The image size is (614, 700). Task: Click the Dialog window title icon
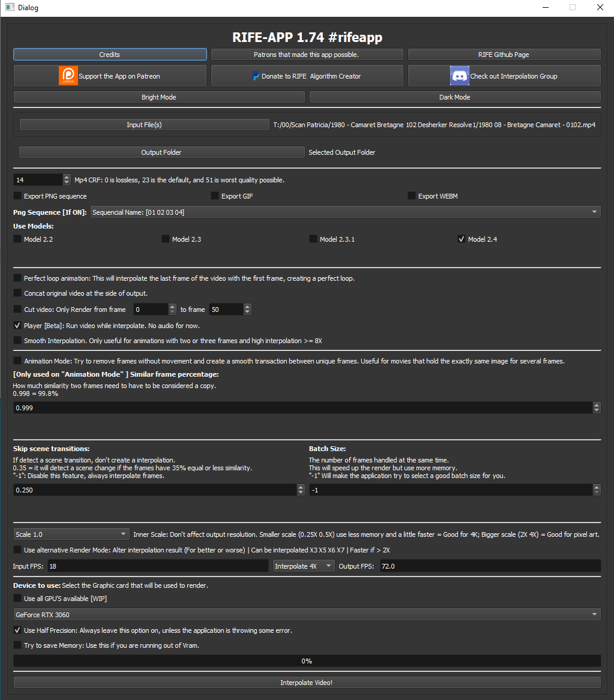point(9,8)
